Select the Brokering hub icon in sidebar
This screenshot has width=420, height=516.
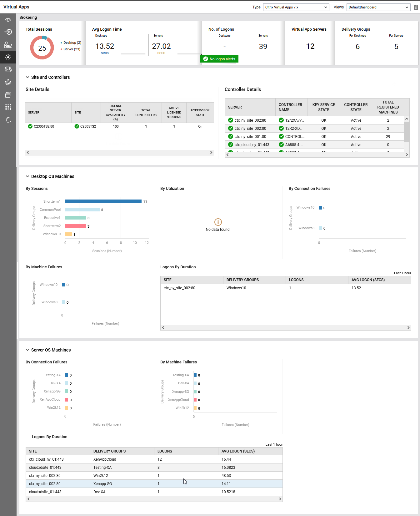click(x=8, y=57)
